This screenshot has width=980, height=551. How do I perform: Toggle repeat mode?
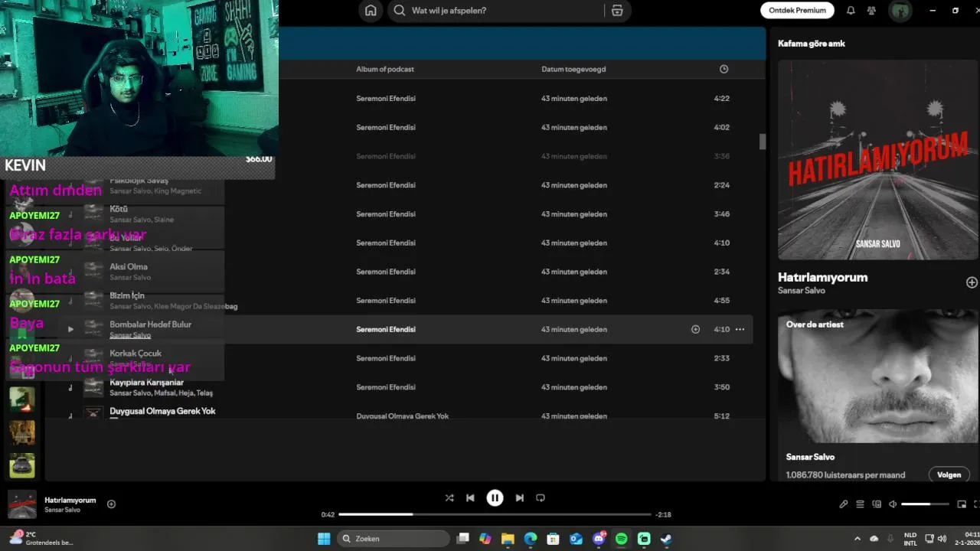(541, 497)
